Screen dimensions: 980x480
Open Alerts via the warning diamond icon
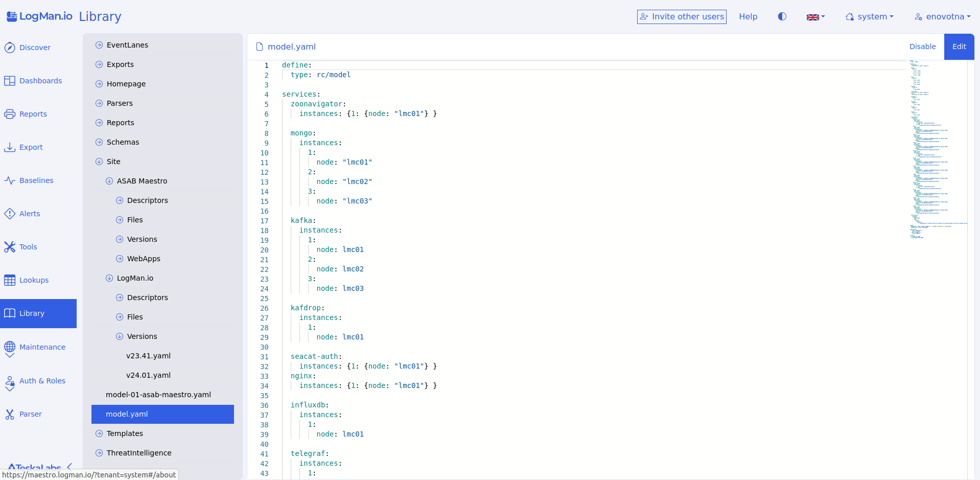(10, 214)
